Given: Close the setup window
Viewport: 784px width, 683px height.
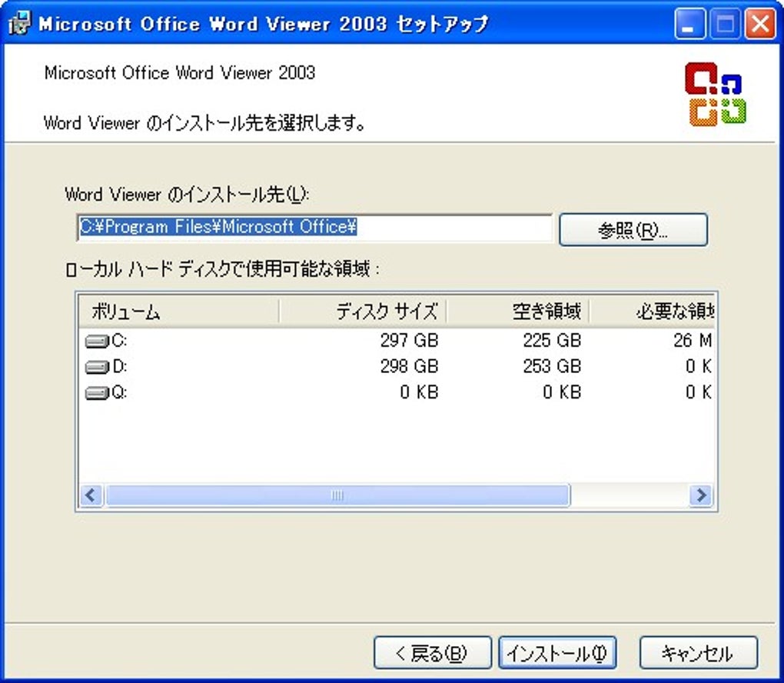Looking at the screenshot, I should tap(760, 24).
